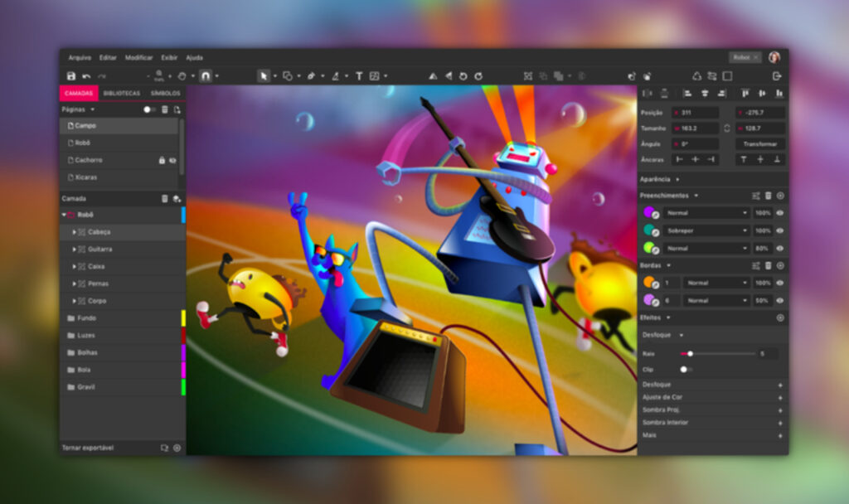Add a new page
The width and height of the screenshot is (849, 504).
[x=177, y=110]
